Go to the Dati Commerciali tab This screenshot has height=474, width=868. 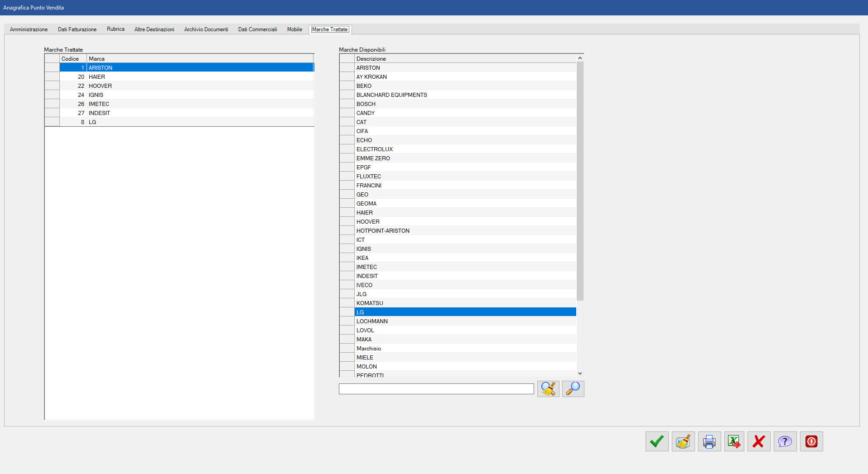pyautogui.click(x=257, y=29)
